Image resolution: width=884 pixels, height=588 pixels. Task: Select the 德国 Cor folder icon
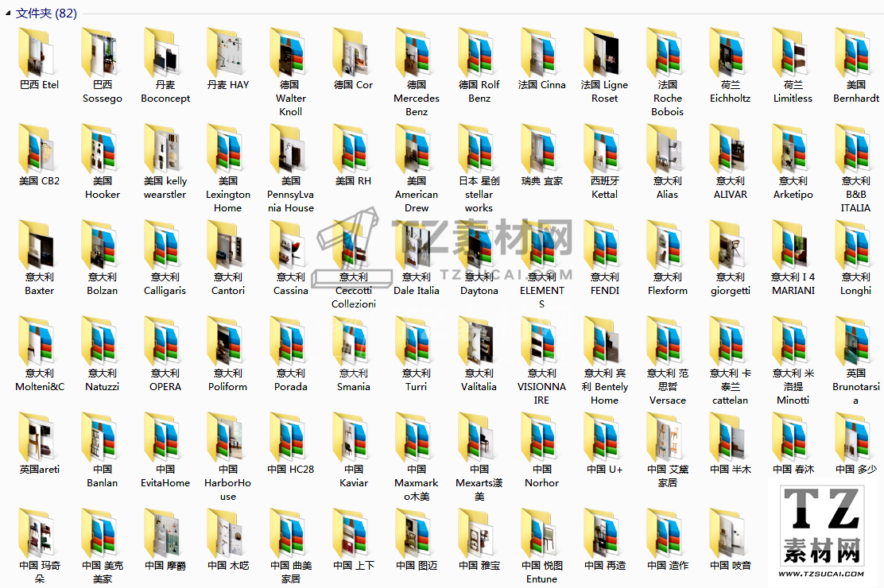pyautogui.click(x=352, y=52)
